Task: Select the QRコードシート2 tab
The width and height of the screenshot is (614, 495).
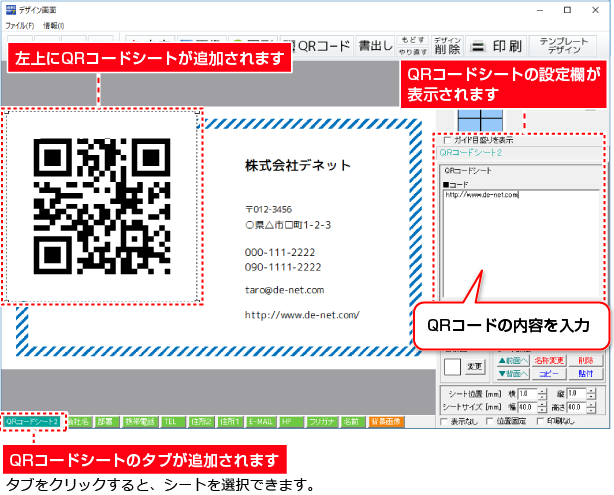Action: [32, 421]
